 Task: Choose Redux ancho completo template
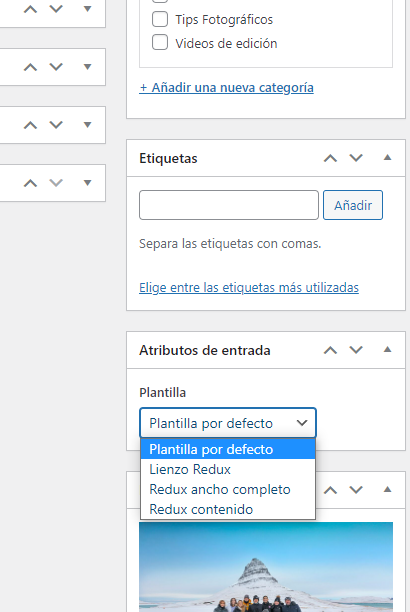tap(228, 489)
